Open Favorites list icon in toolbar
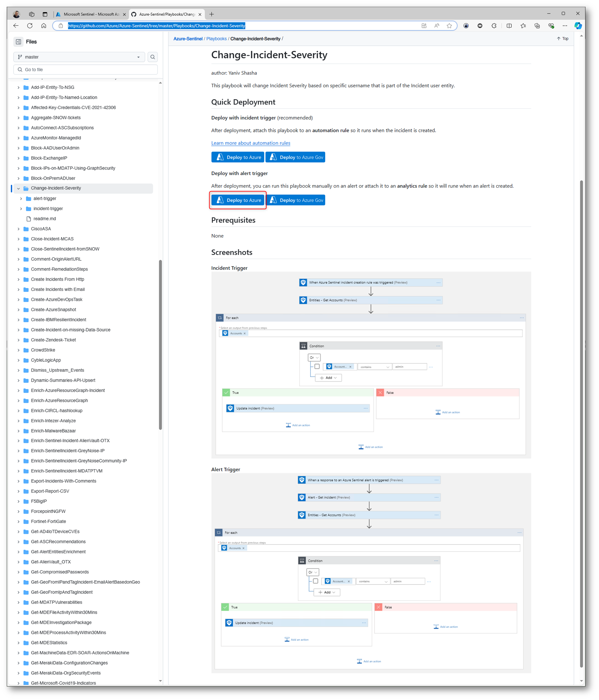Screen dimensions: 599x700 (x=523, y=26)
